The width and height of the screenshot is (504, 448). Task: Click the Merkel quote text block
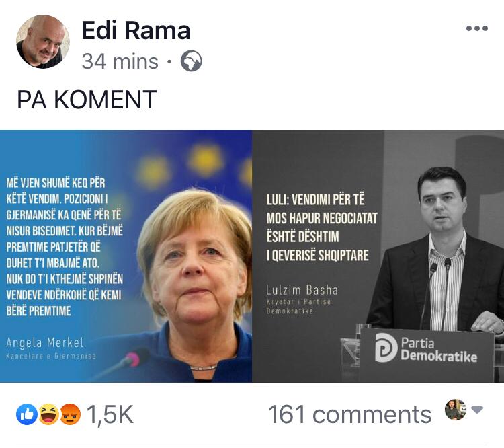click(65, 247)
